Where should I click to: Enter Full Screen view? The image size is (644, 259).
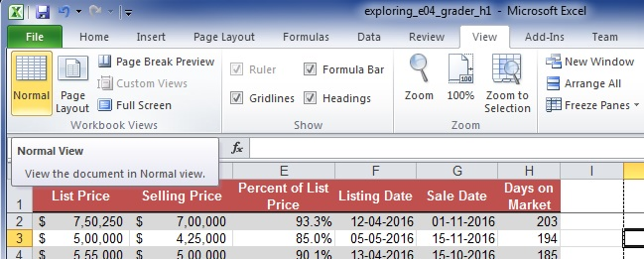tap(134, 105)
